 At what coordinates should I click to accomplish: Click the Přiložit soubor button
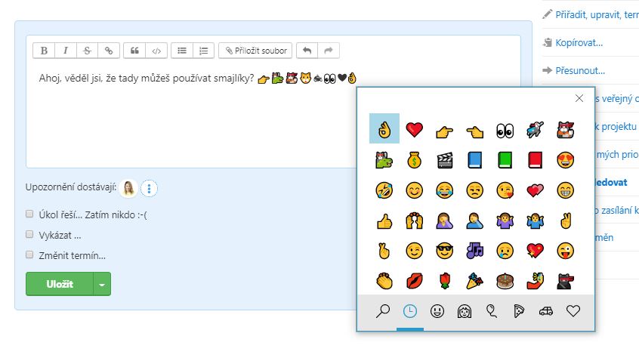255,51
